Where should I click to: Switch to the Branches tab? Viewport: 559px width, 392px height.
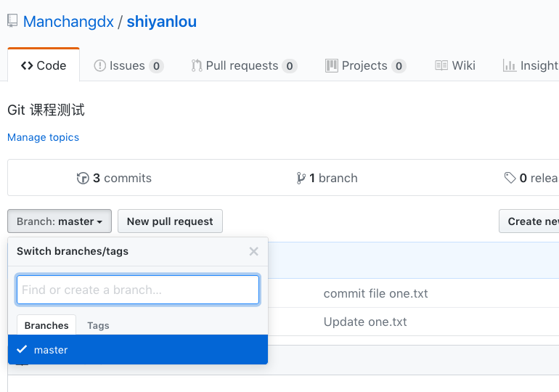pyautogui.click(x=46, y=325)
